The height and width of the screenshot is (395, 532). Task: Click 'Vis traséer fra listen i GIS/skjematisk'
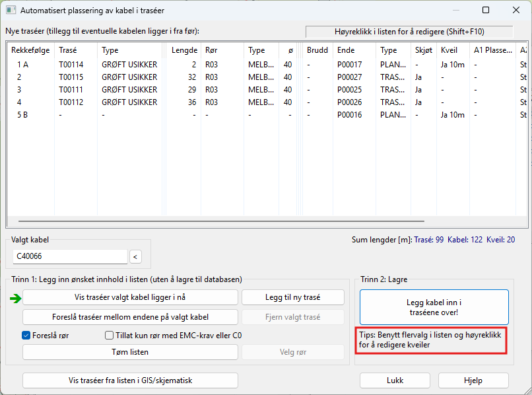[x=130, y=380]
